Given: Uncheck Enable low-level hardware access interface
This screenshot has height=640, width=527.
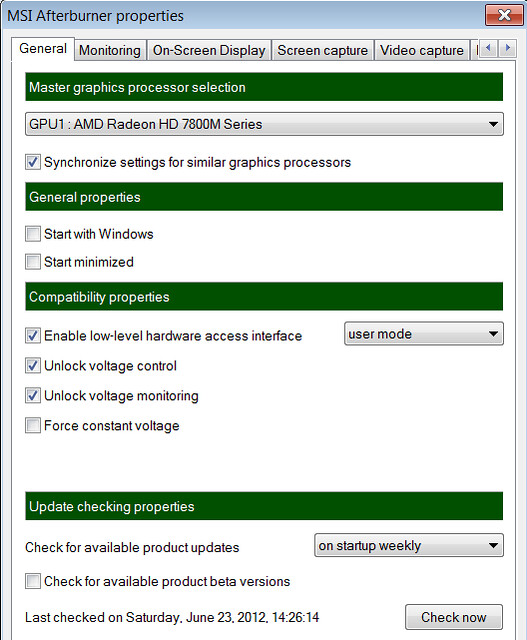Looking at the screenshot, I should click(33, 336).
